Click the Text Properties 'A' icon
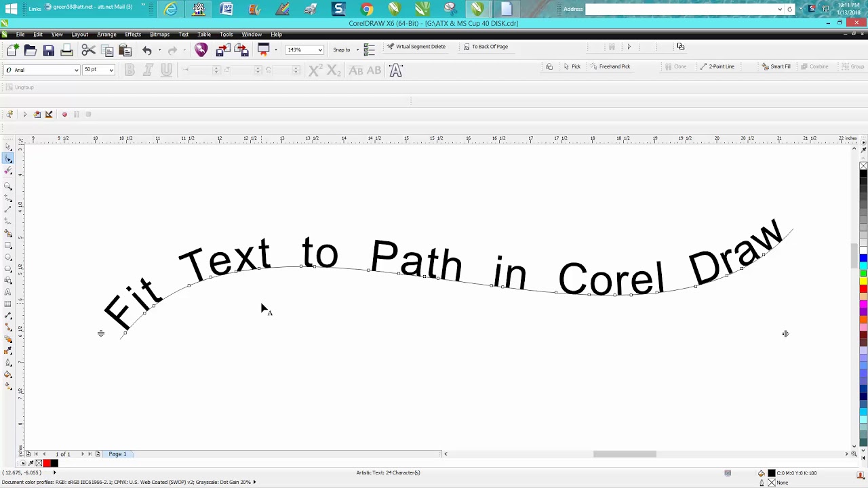 (x=396, y=70)
